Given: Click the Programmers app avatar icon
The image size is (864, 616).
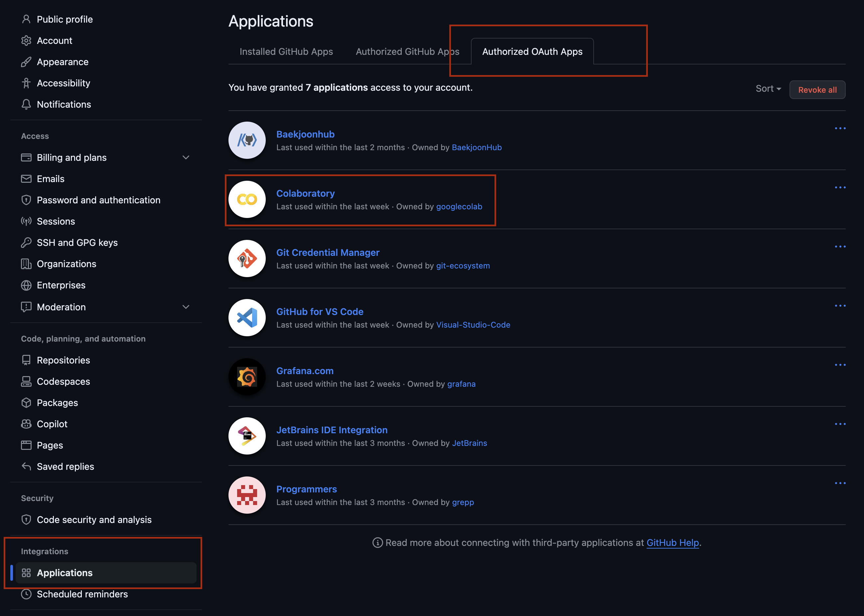Looking at the screenshot, I should [247, 495].
